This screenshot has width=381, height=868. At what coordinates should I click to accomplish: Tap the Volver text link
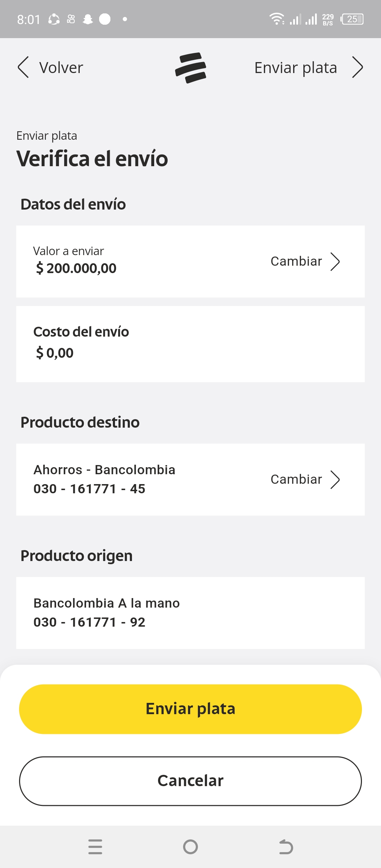61,68
